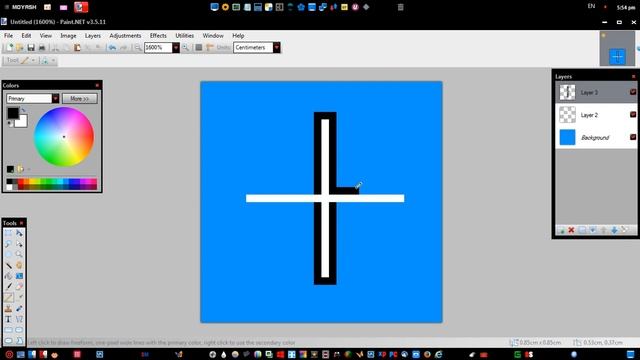This screenshot has height=360, width=640.
Task: Open the Layers menu
Action: point(93,36)
